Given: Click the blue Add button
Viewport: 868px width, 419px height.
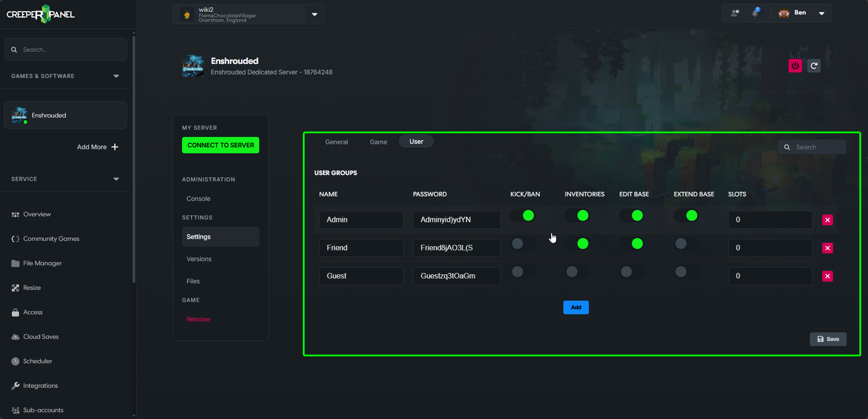Looking at the screenshot, I should tap(576, 307).
